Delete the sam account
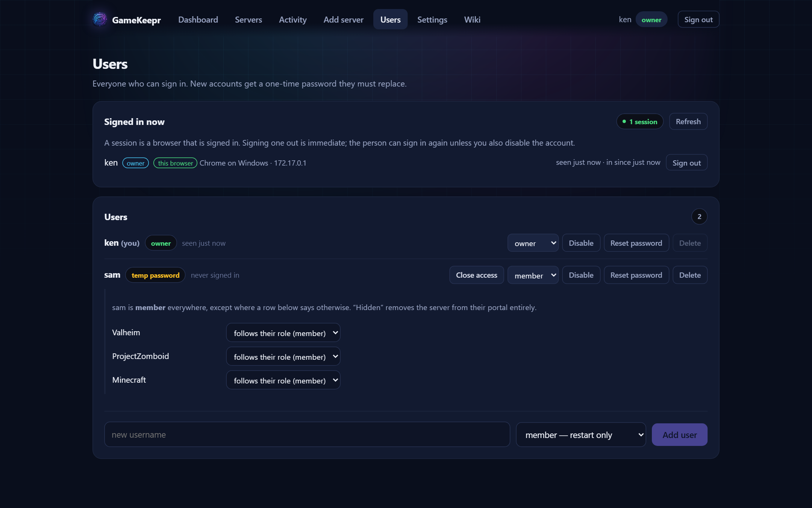Image resolution: width=812 pixels, height=508 pixels. (x=690, y=275)
